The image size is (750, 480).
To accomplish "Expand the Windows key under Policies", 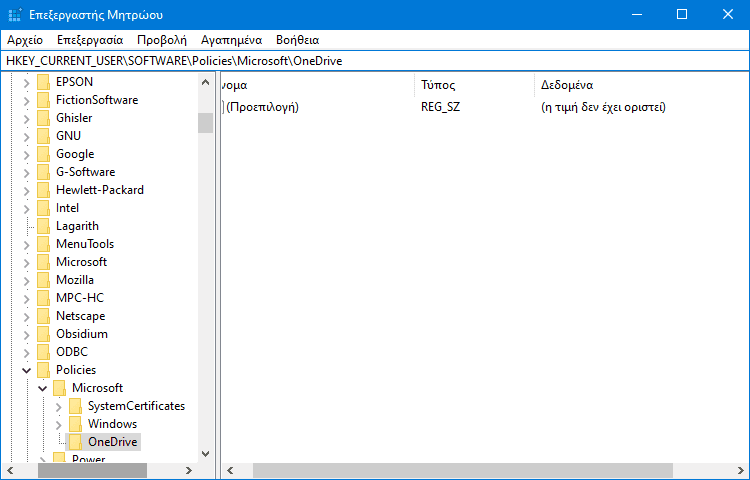I will click(x=58, y=425).
